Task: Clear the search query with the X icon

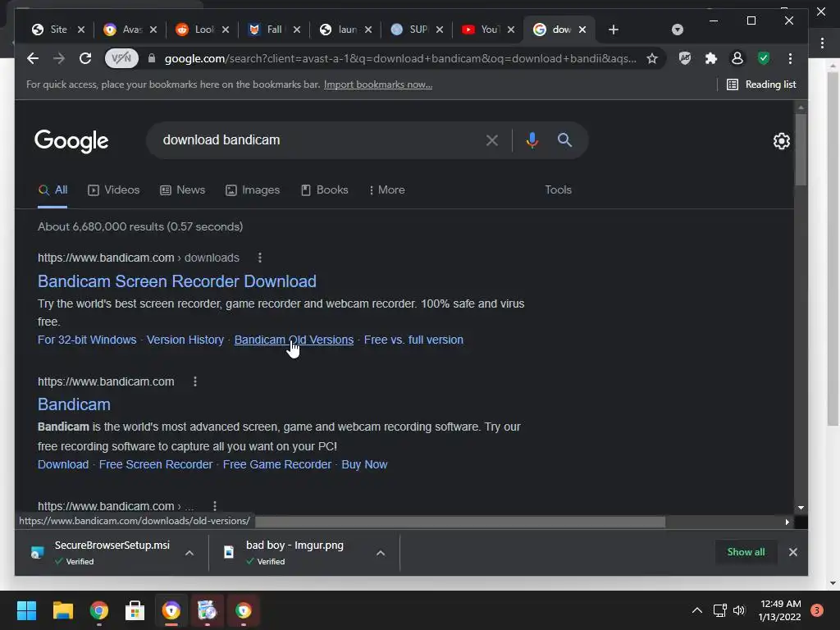Action: click(x=492, y=140)
